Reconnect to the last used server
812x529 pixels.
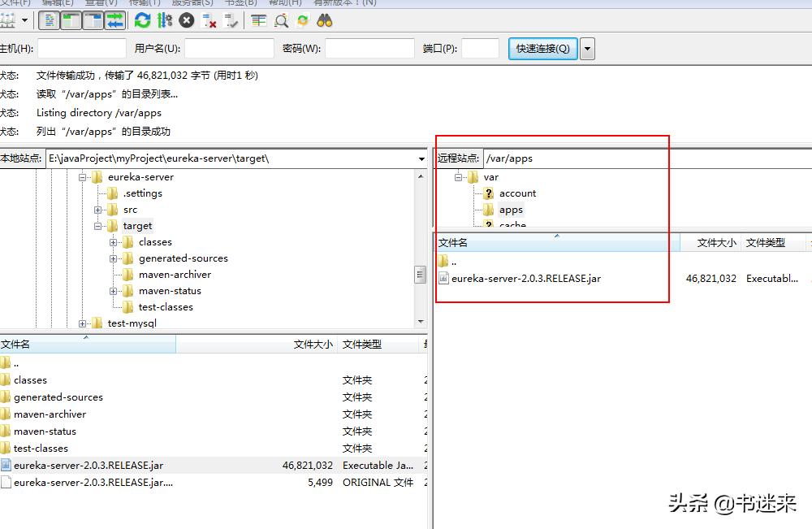point(231,21)
